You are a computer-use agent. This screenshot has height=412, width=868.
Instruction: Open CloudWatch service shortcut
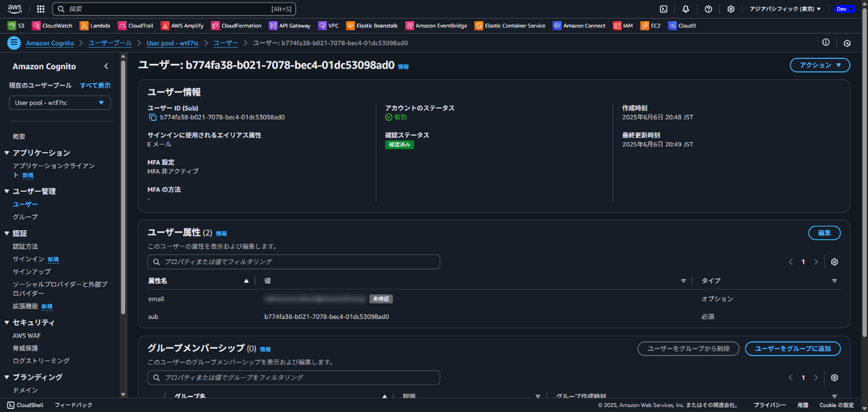53,26
